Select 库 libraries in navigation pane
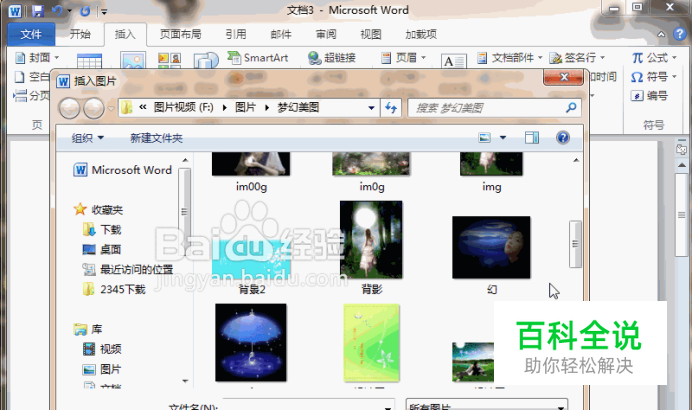This screenshot has height=410, width=692. [x=88, y=329]
